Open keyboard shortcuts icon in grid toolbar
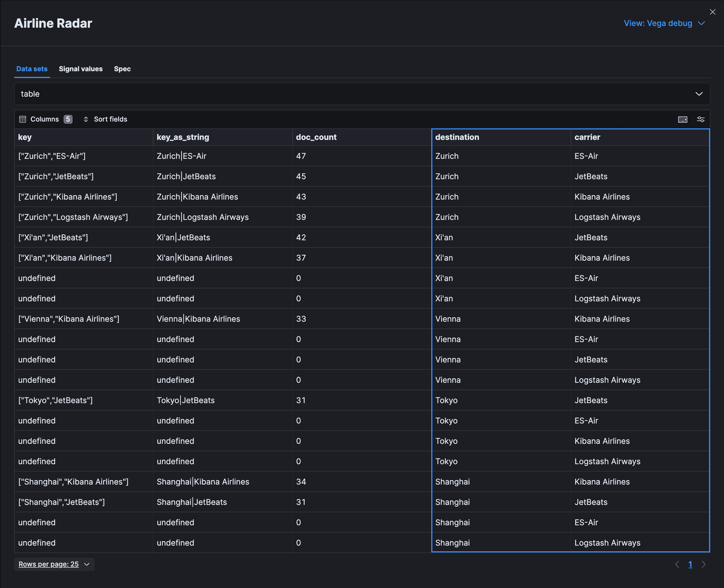 pos(682,119)
